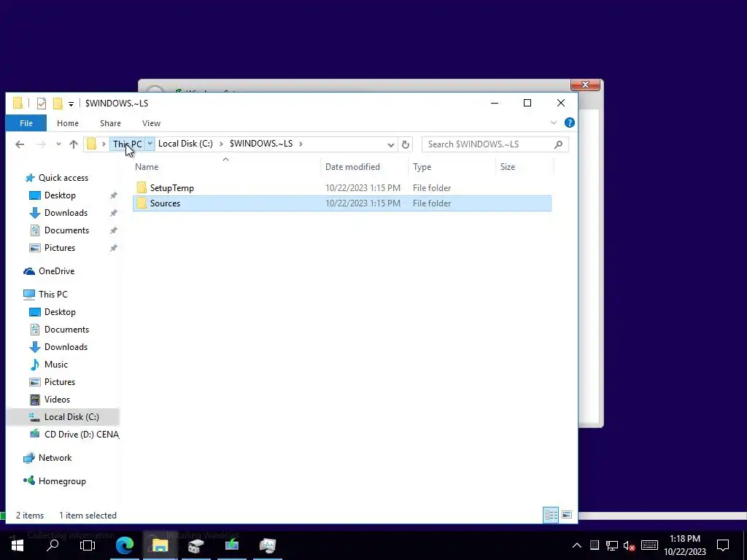This screenshot has width=747, height=560.
Task: Click the This PC breadcrumb segment
Action: [127, 144]
